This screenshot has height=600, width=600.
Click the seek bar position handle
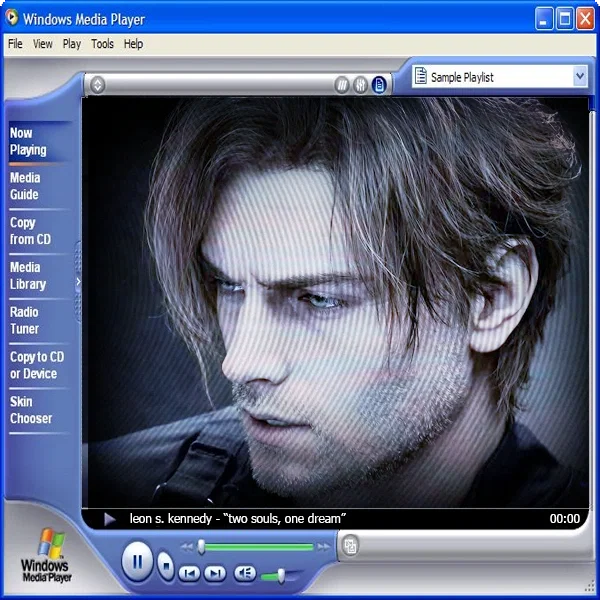[x=201, y=547]
